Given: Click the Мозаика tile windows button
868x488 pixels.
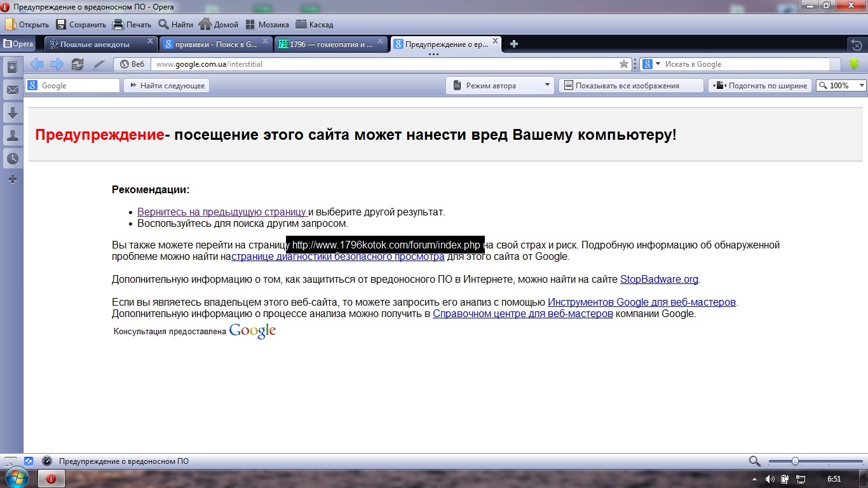Looking at the screenshot, I should click(266, 25).
